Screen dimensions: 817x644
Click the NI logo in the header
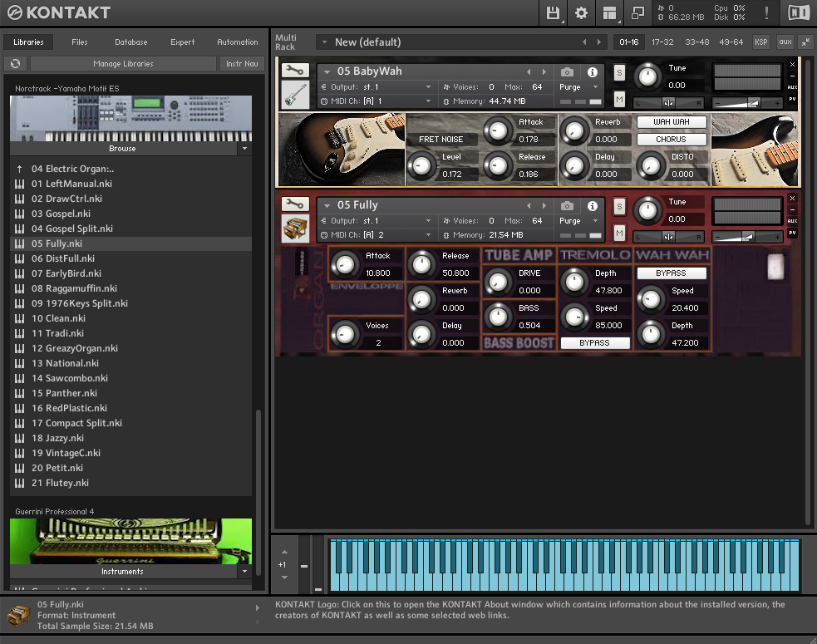pyautogui.click(x=799, y=13)
